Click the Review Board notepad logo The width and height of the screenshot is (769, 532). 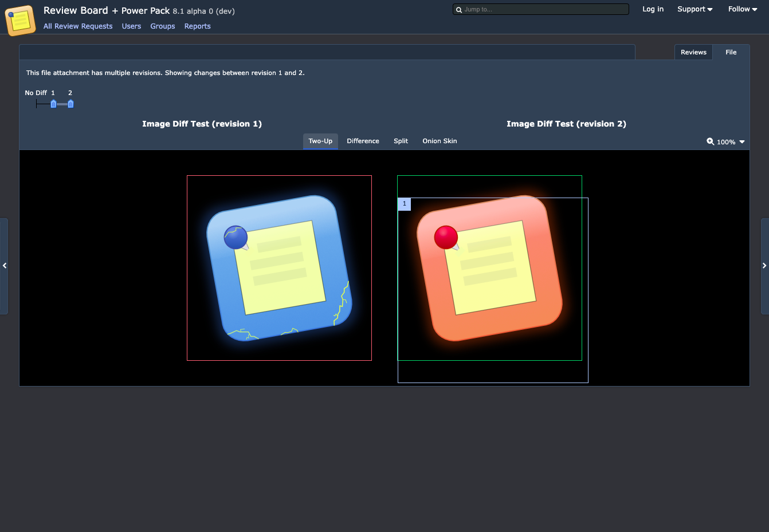click(x=20, y=20)
